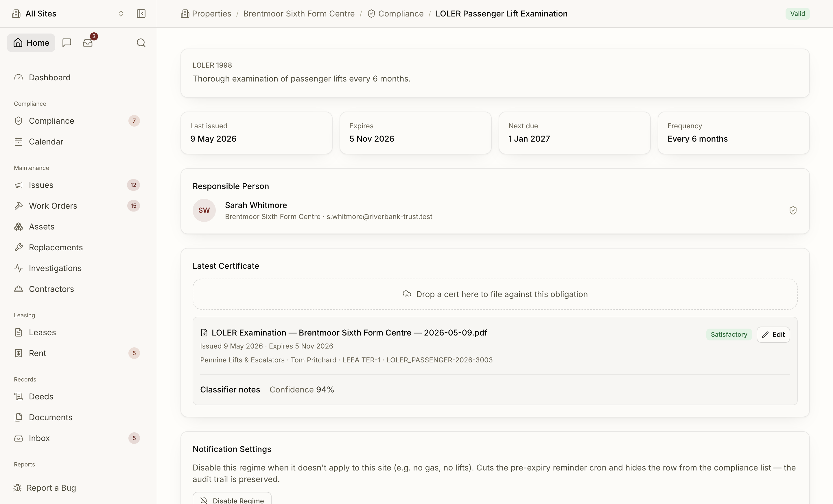The image size is (833, 504).
Task: Collapse the sidebar panel icon
Action: (x=141, y=14)
